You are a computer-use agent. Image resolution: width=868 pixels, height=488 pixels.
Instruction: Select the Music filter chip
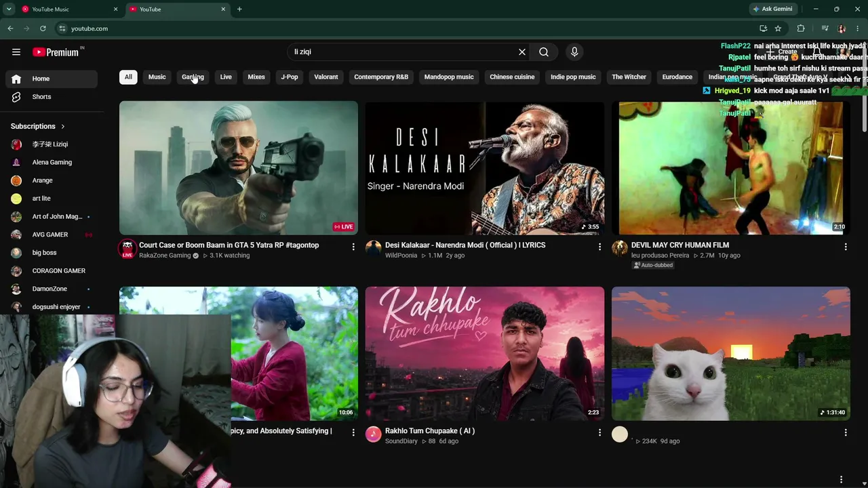(157, 77)
